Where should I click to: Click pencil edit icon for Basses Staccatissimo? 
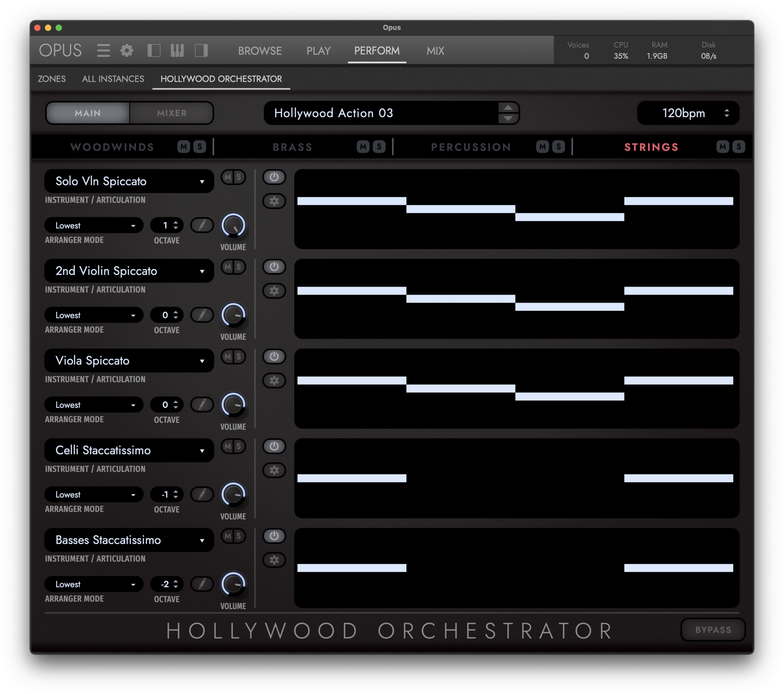[202, 584]
